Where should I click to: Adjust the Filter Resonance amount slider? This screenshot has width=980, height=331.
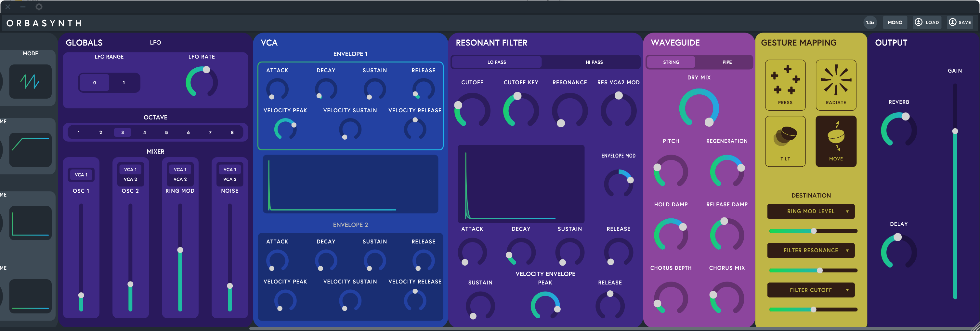[813, 270]
